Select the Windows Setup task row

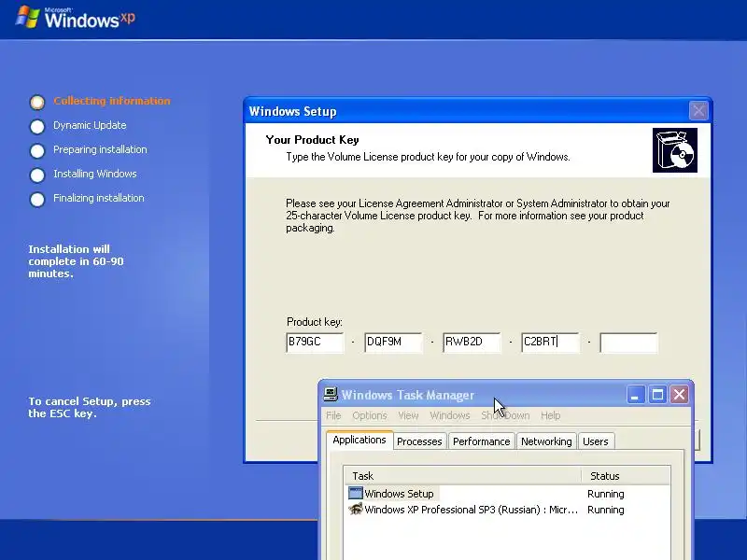pos(507,494)
